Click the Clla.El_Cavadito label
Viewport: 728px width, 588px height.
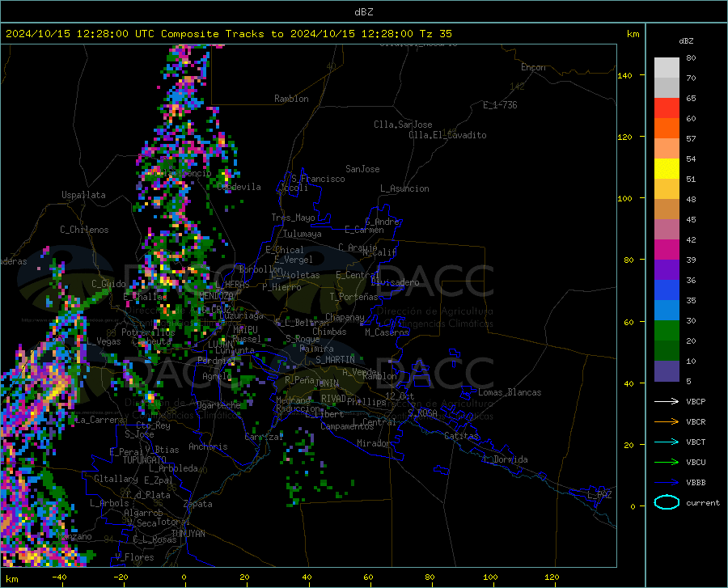click(447, 135)
